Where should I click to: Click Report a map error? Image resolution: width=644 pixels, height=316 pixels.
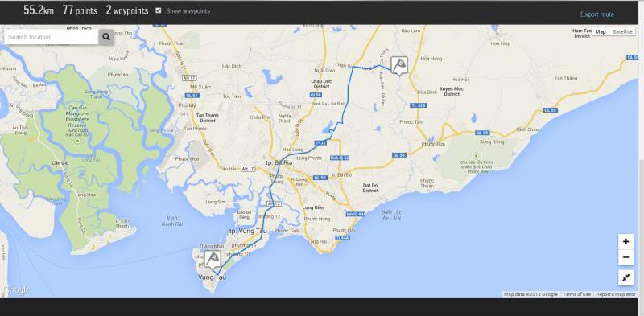pyautogui.click(x=616, y=294)
